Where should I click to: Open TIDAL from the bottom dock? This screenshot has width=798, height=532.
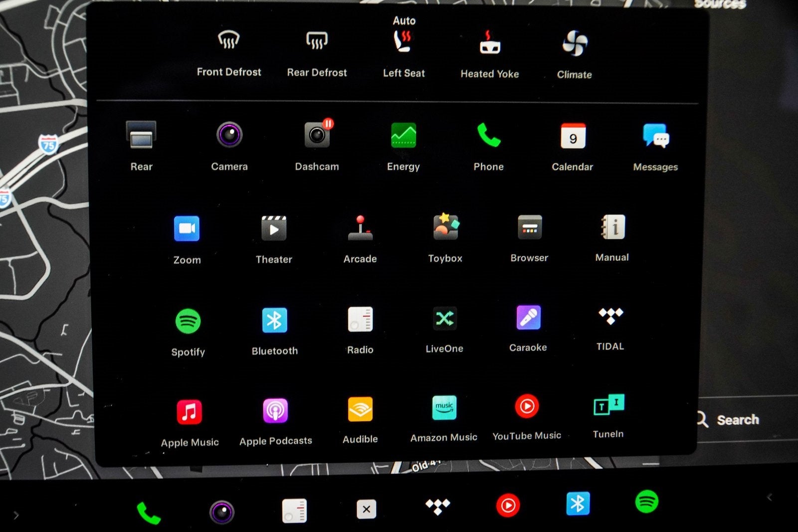pyautogui.click(x=437, y=507)
